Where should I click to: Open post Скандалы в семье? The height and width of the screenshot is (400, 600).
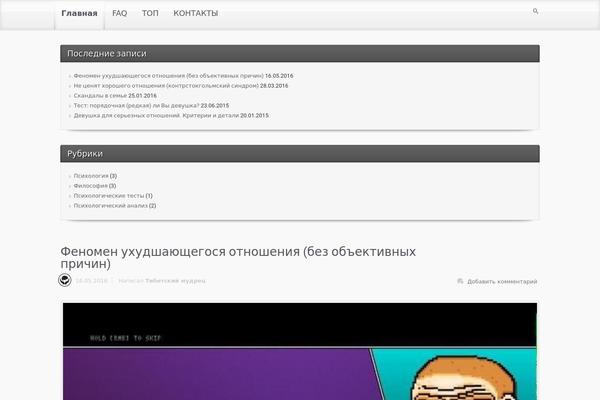point(100,96)
